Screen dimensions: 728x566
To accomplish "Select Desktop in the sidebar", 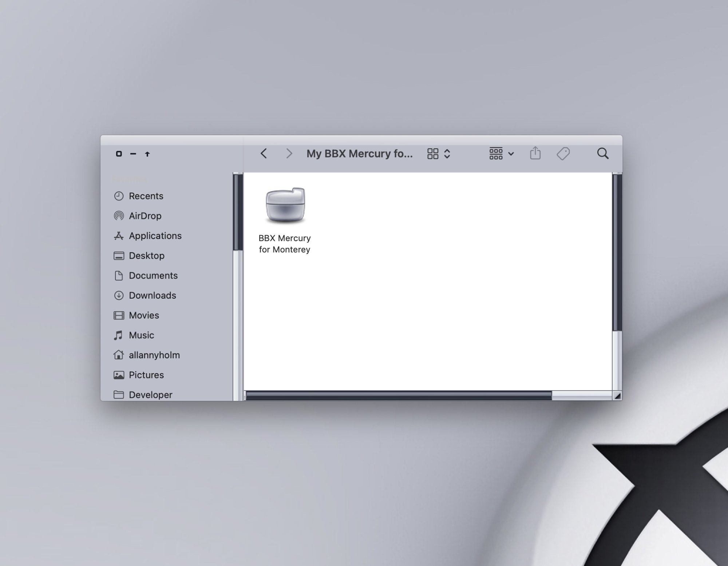I will point(146,256).
